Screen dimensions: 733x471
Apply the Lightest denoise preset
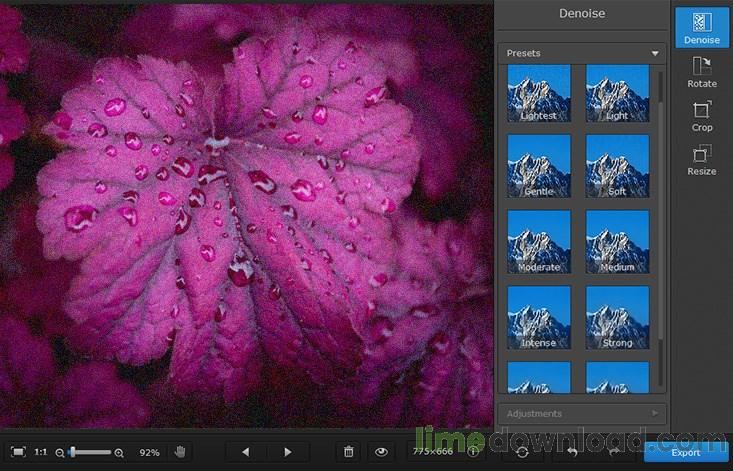click(x=539, y=94)
